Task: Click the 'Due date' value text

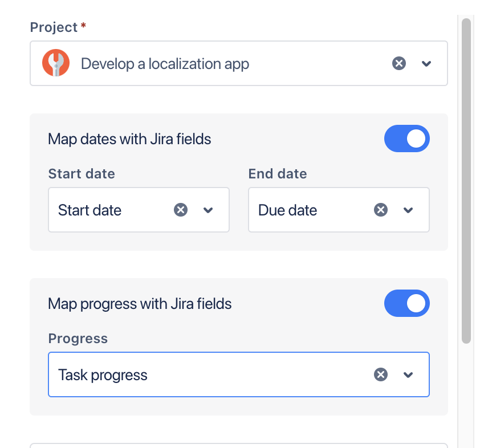Action: (x=287, y=210)
